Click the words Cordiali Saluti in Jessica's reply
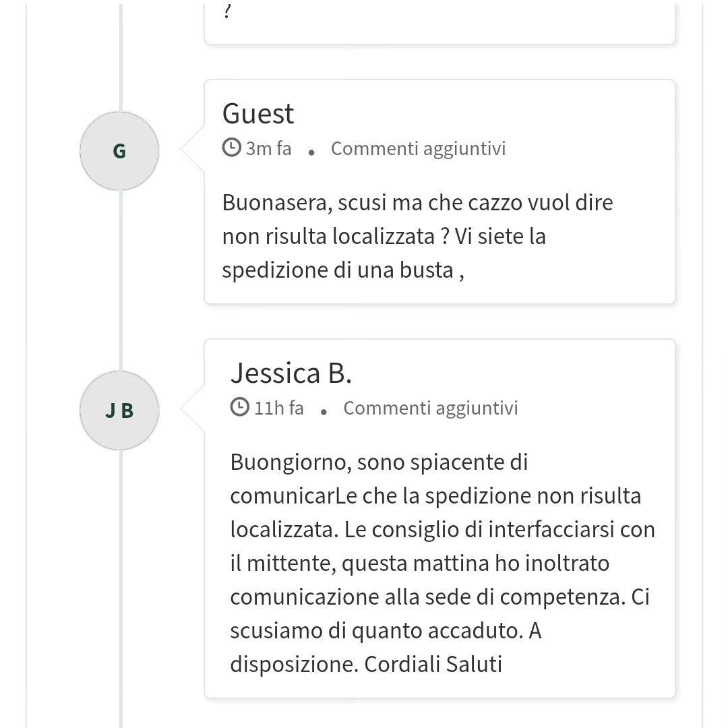 (x=433, y=664)
